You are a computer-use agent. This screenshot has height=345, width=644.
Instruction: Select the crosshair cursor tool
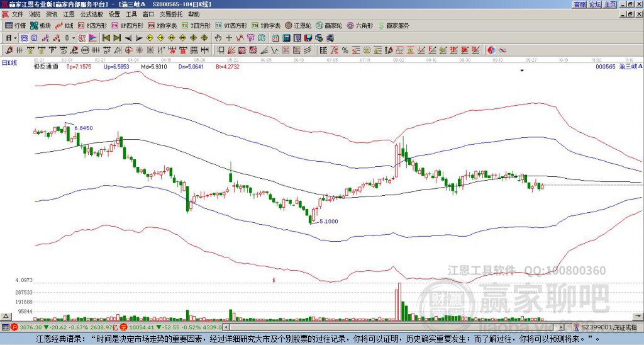[229, 38]
